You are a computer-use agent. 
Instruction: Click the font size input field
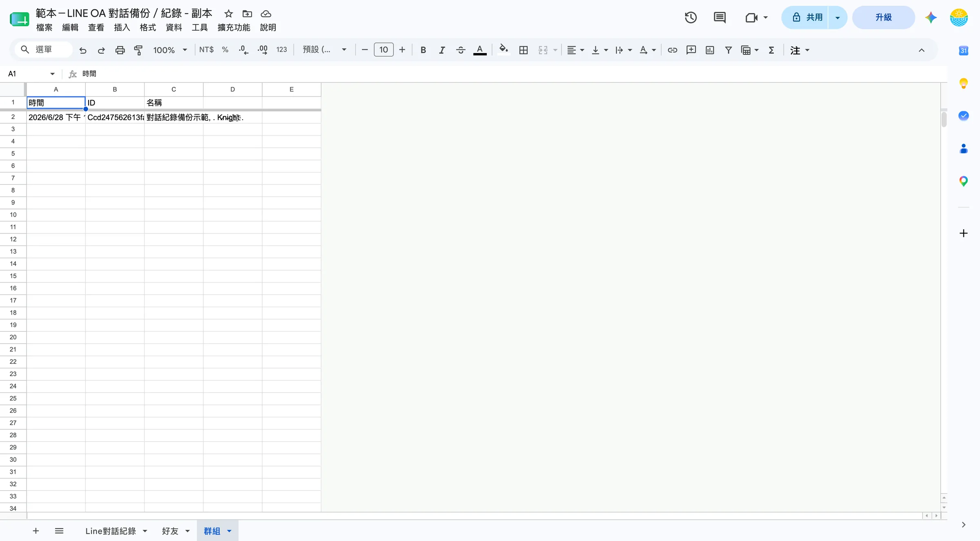tap(383, 50)
